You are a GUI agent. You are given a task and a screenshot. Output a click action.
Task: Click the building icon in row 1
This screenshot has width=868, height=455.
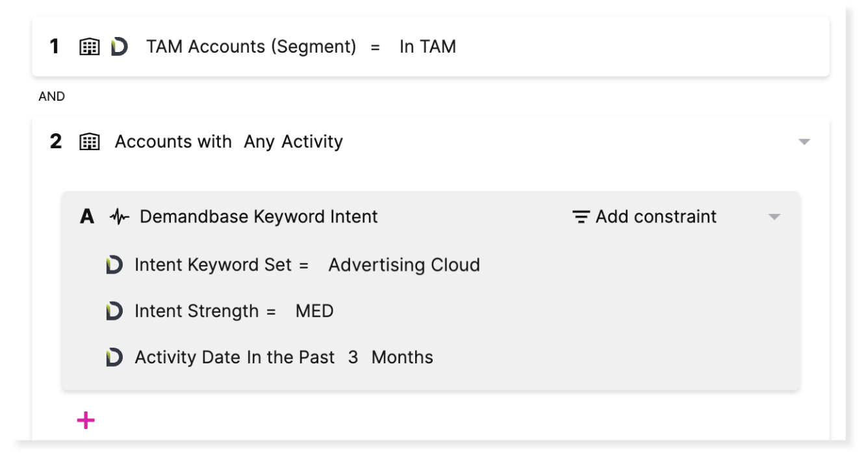90,47
